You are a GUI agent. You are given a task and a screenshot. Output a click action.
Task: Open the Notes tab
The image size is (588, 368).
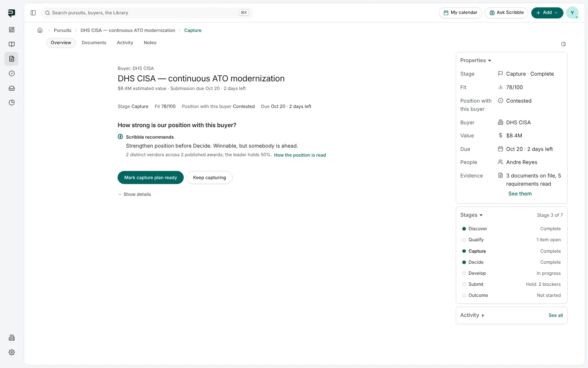click(150, 43)
